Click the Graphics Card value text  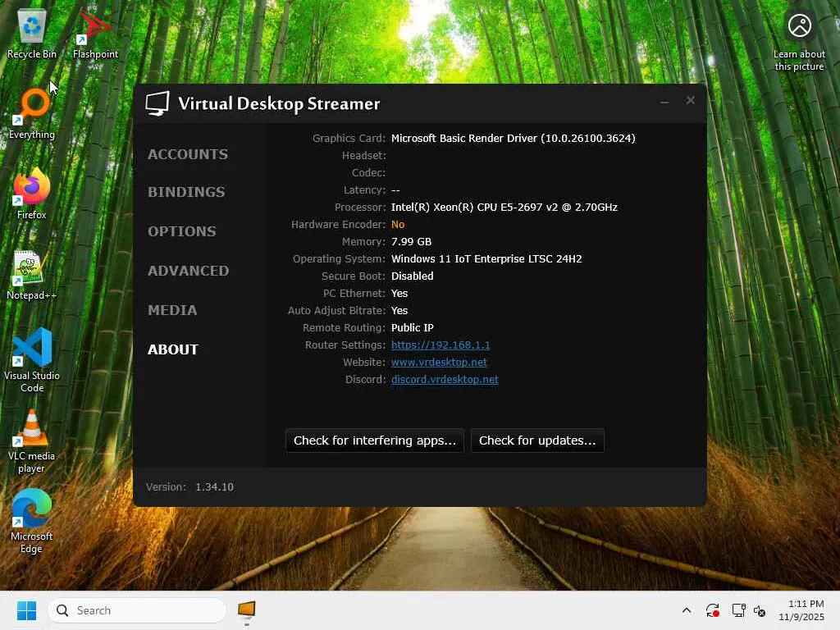point(514,138)
